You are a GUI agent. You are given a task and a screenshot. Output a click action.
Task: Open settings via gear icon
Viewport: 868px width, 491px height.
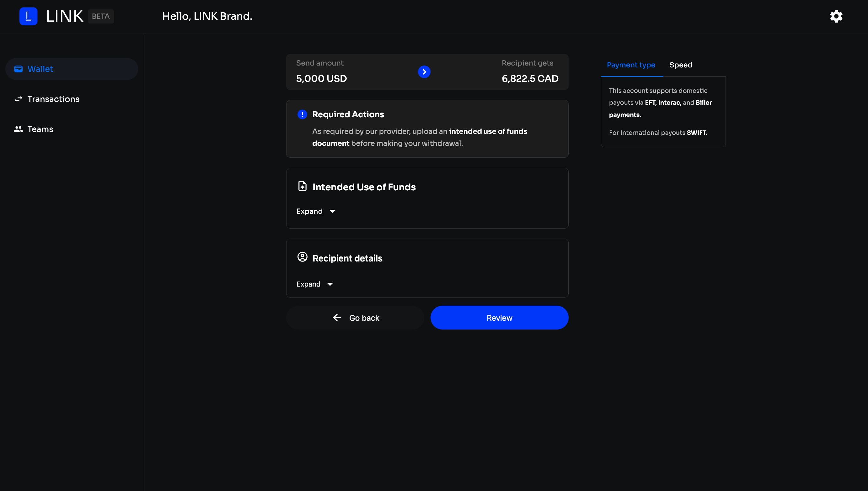(x=836, y=16)
